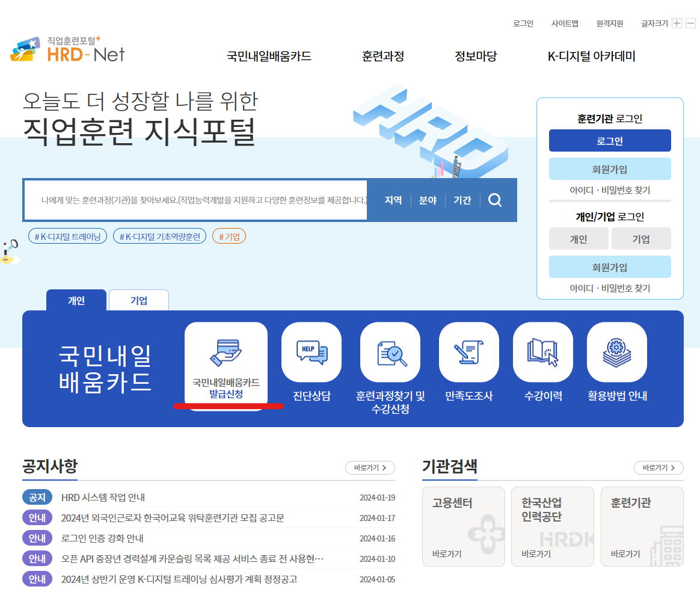
Task: Open the 기간 search filter
Action: [x=462, y=200]
